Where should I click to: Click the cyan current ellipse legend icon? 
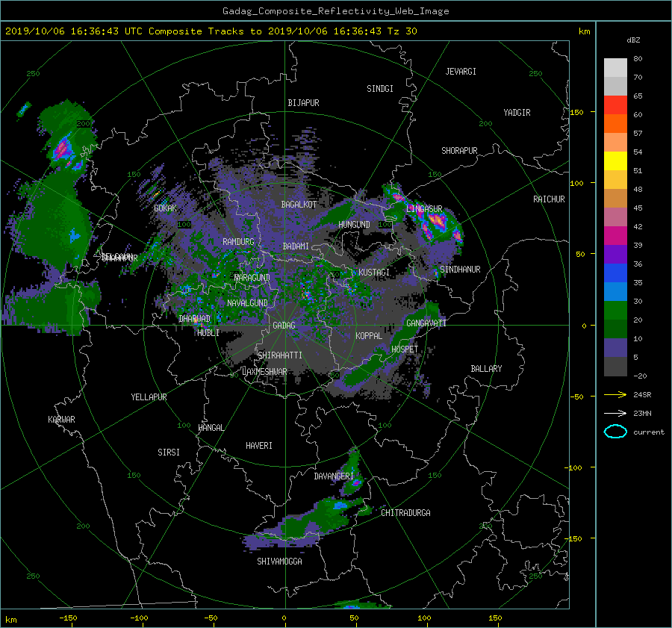pyautogui.click(x=615, y=432)
